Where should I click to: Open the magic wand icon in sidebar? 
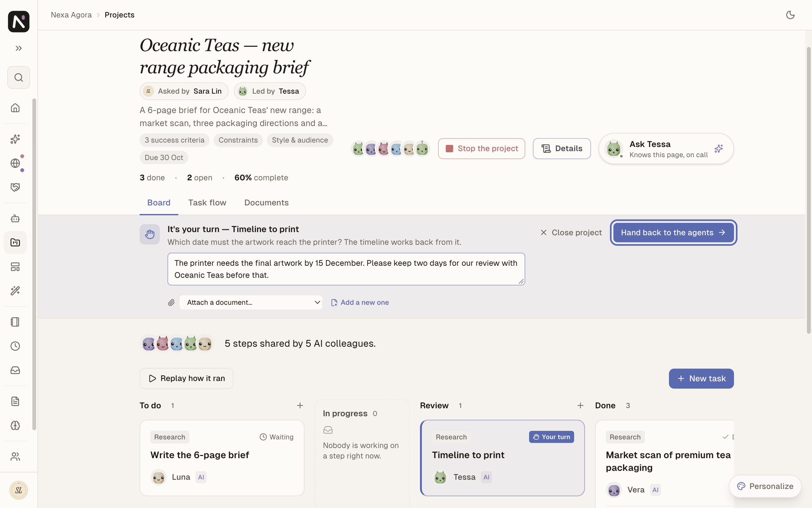[x=15, y=291]
